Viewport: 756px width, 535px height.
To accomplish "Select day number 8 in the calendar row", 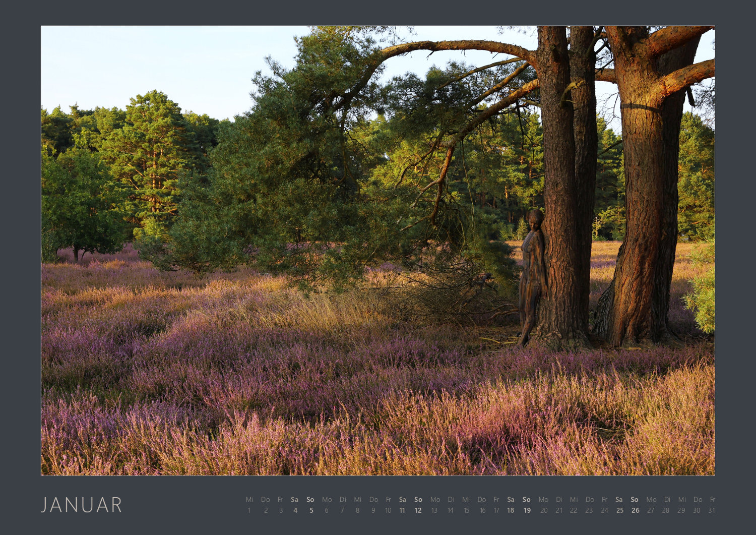I will click(357, 510).
